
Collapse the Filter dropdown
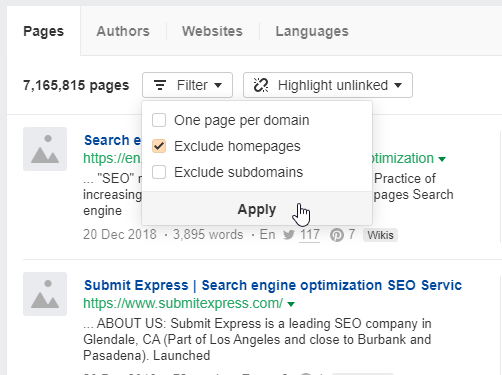tap(187, 85)
